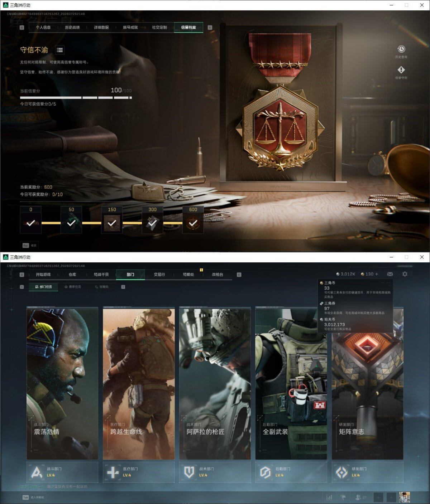Click the 后勤部门 hexagon emblem icon
Screen dimensions: 430x504
point(265,472)
